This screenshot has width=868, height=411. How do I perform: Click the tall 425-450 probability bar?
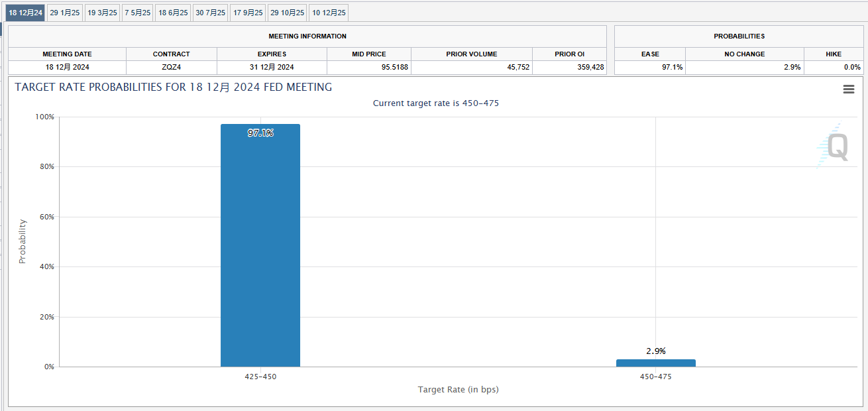point(260,245)
